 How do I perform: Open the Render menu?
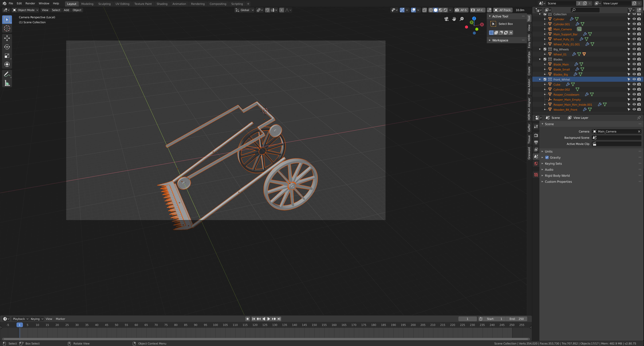pyautogui.click(x=30, y=4)
